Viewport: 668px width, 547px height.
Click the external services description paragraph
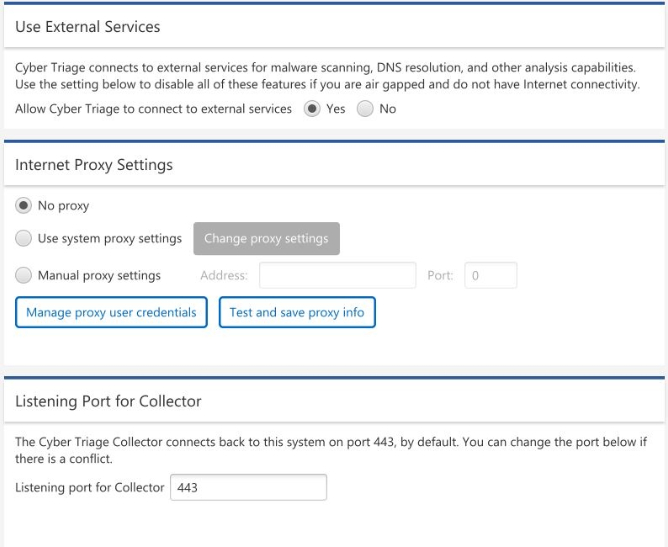click(x=327, y=76)
